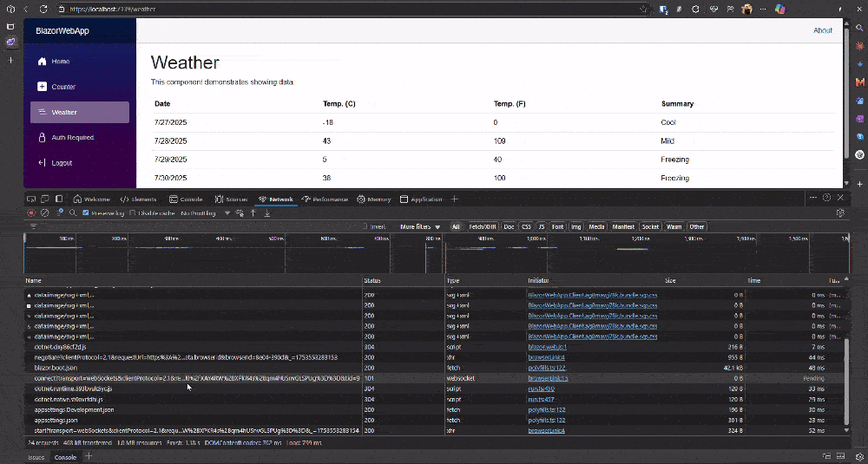Click the import HAR upload arrow
The height and width of the screenshot is (464, 868).
[x=253, y=213]
